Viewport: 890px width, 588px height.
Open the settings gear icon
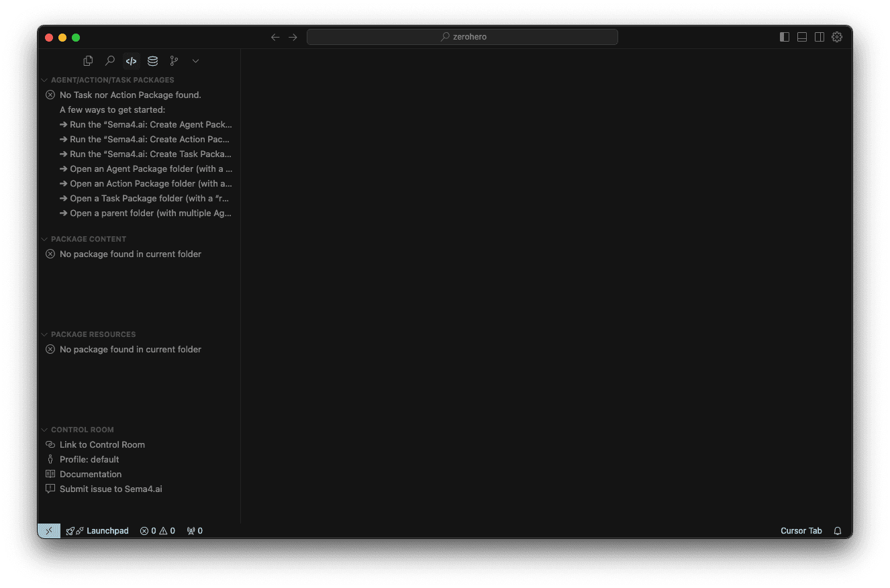point(836,37)
